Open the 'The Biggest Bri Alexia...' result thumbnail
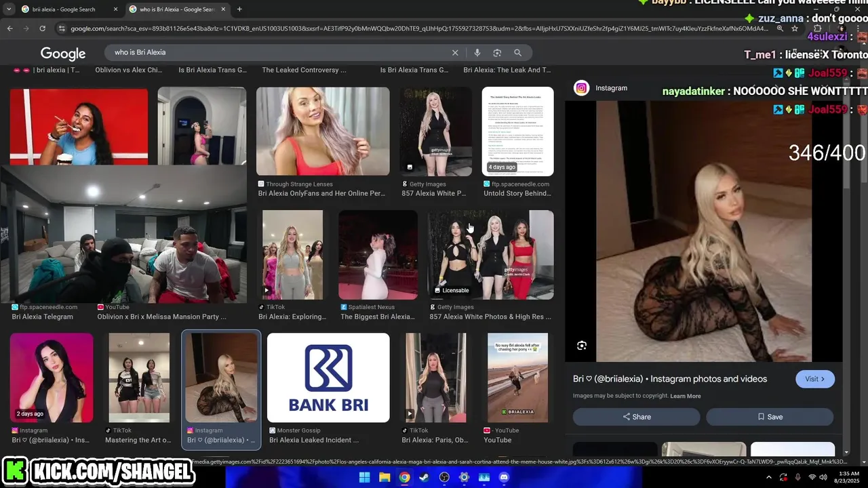 [x=378, y=254]
